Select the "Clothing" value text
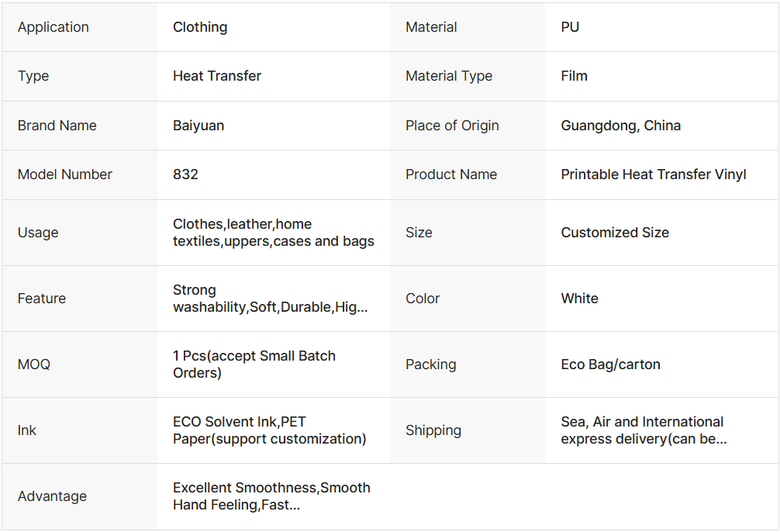Viewport: 780px width, 532px height. 200,27
